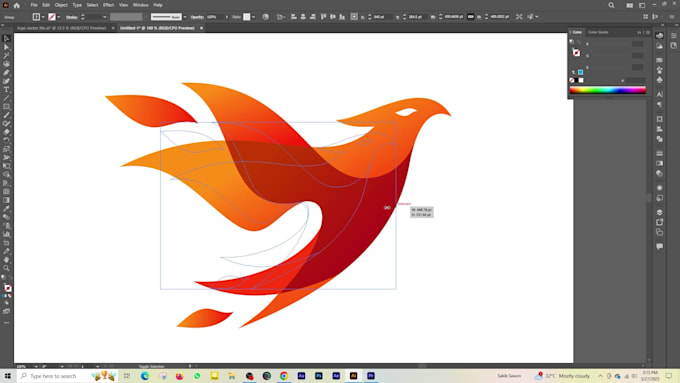Select the Selection tool arrow
The width and height of the screenshot is (680, 383).
(6, 39)
